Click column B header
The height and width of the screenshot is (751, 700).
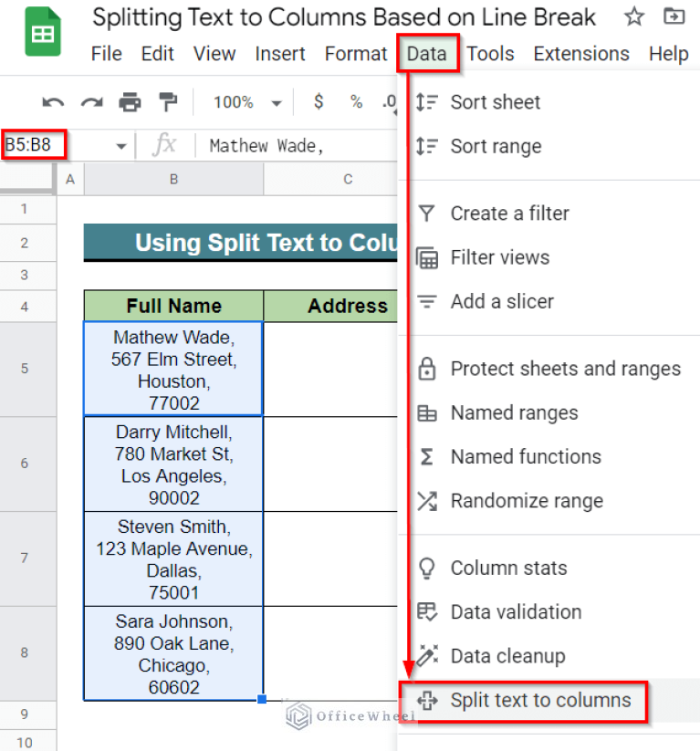point(173,179)
